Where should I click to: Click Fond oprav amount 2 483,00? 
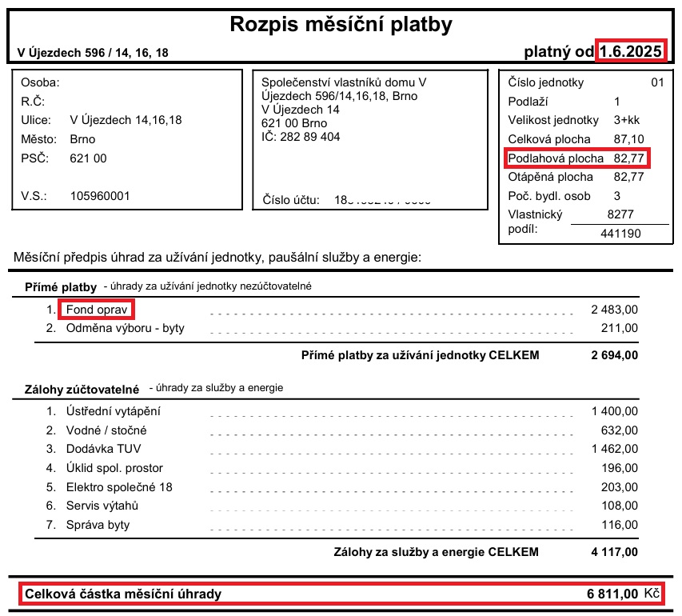point(614,310)
